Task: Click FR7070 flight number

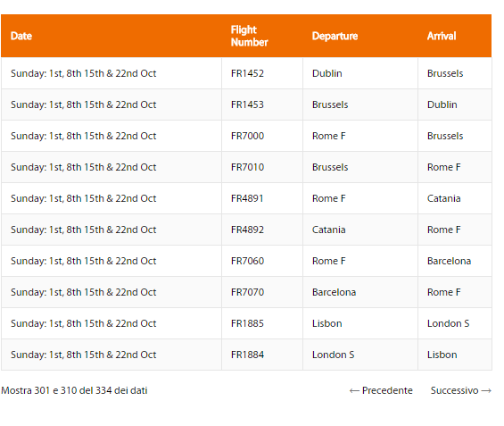Action: [x=247, y=292]
